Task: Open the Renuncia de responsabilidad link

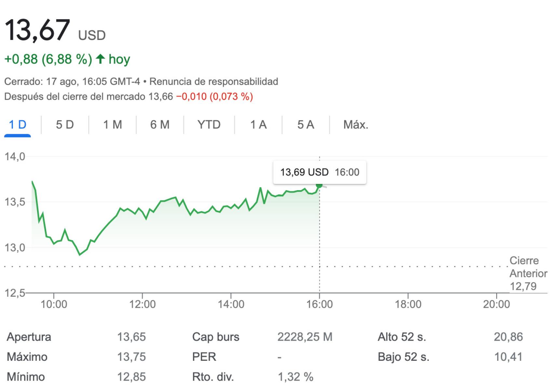Action: [213, 81]
